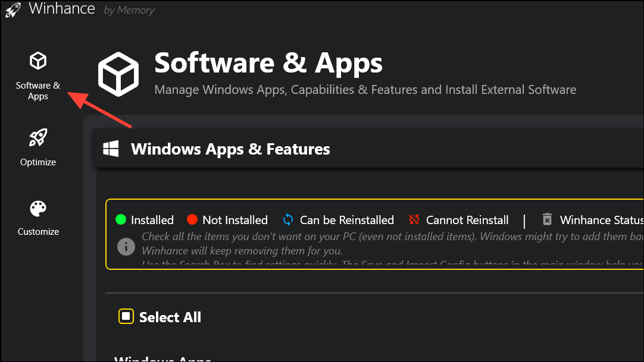
Task: Click the Winhance rocket logo top left
Action: pos(12,10)
